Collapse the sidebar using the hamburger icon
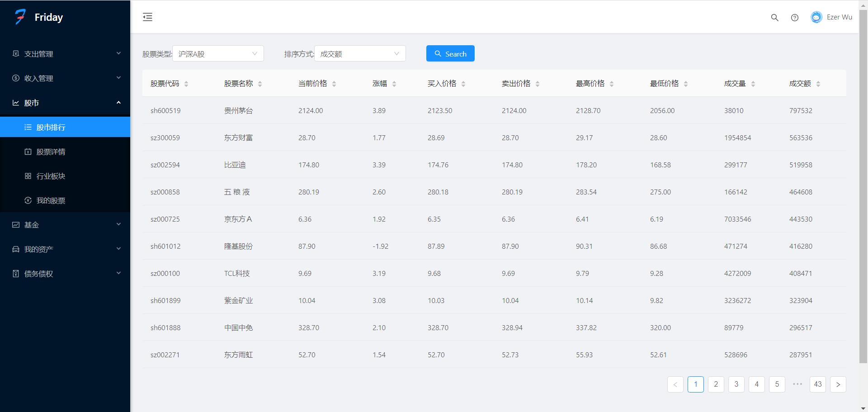 [147, 17]
